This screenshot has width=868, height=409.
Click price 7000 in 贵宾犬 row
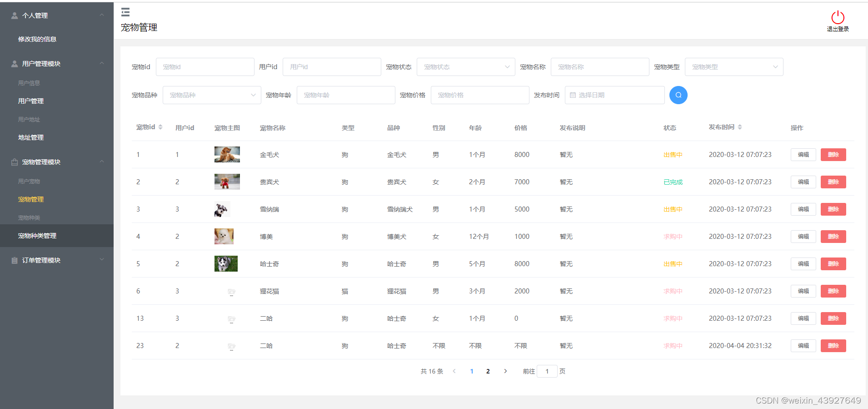click(522, 182)
